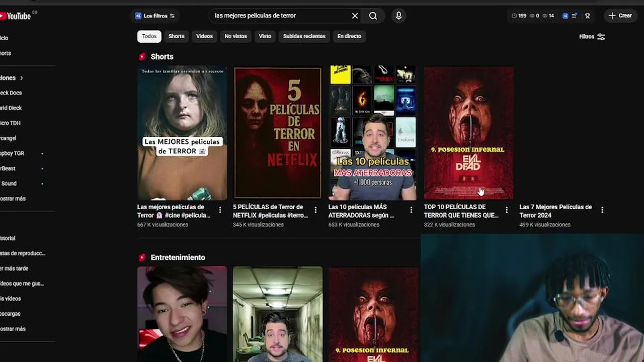The width and height of the screenshot is (644, 362).
Task: Open the Crear menu
Action: tap(620, 16)
